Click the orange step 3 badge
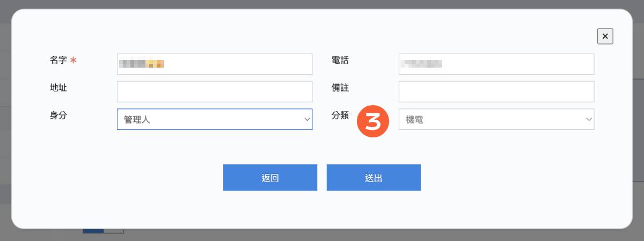The width and height of the screenshot is (644, 241). coord(372,121)
